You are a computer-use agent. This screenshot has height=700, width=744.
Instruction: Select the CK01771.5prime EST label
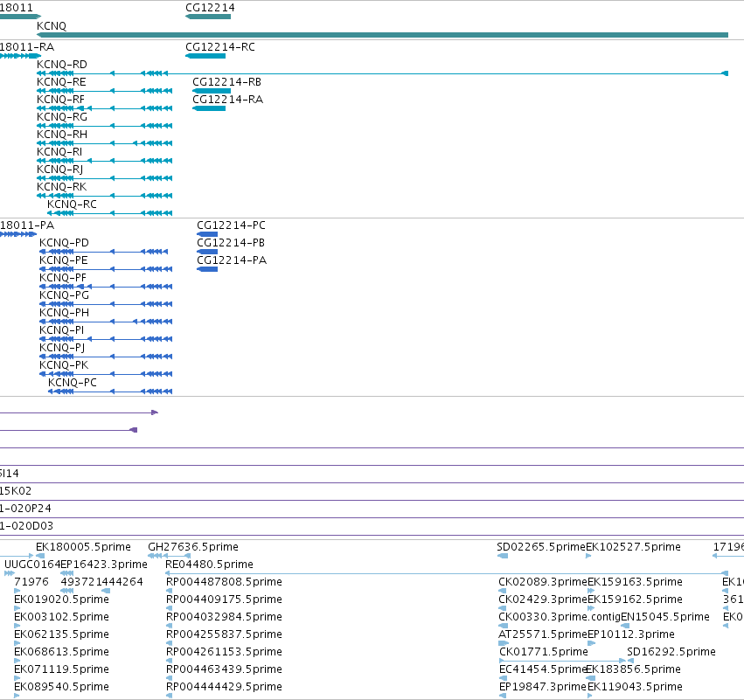[544, 652]
